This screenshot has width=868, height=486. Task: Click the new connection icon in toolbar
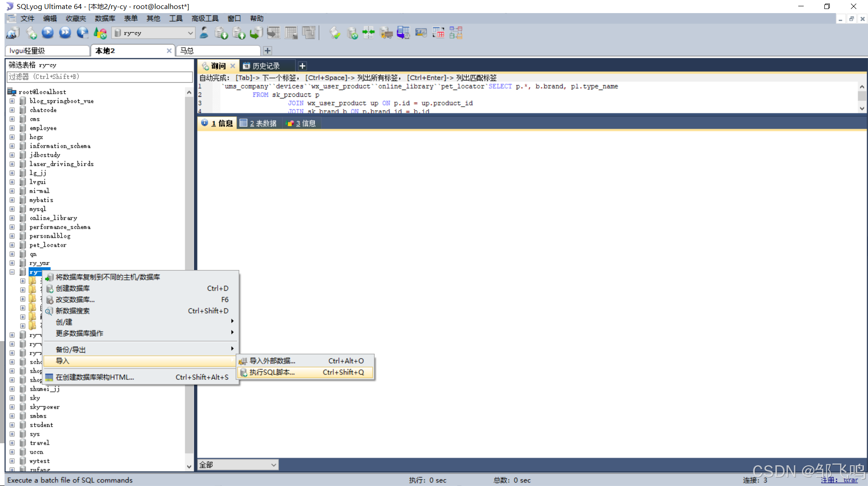coord(13,33)
